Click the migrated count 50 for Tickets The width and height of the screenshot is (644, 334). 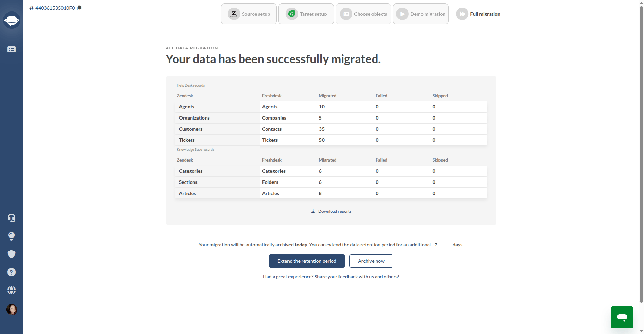pyautogui.click(x=322, y=140)
